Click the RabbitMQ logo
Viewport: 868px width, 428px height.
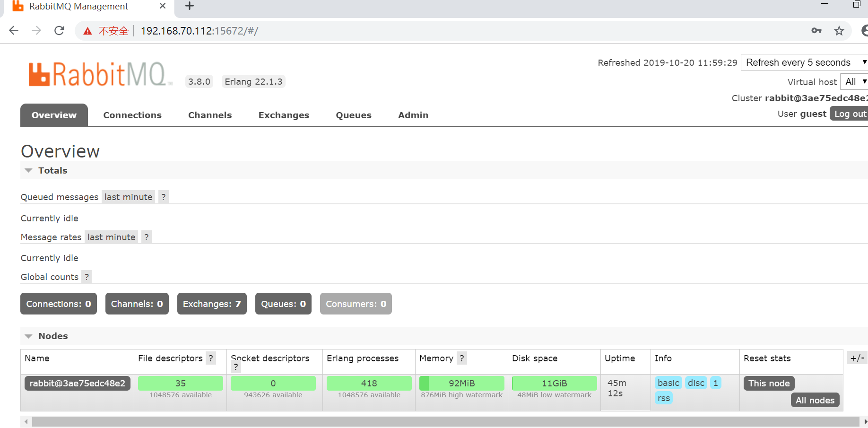[x=98, y=73]
